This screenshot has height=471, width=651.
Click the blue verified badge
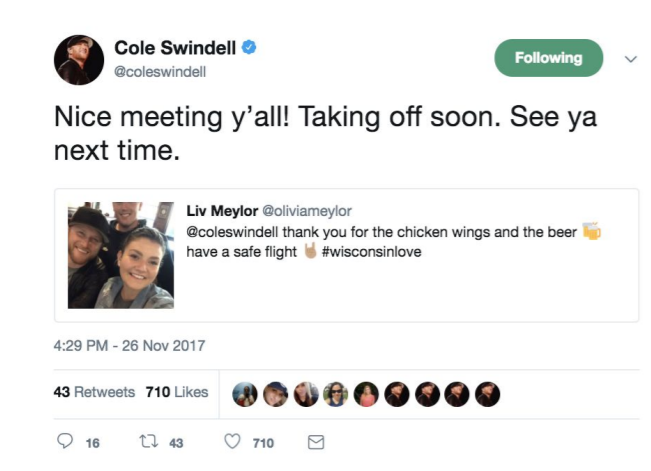coord(249,47)
